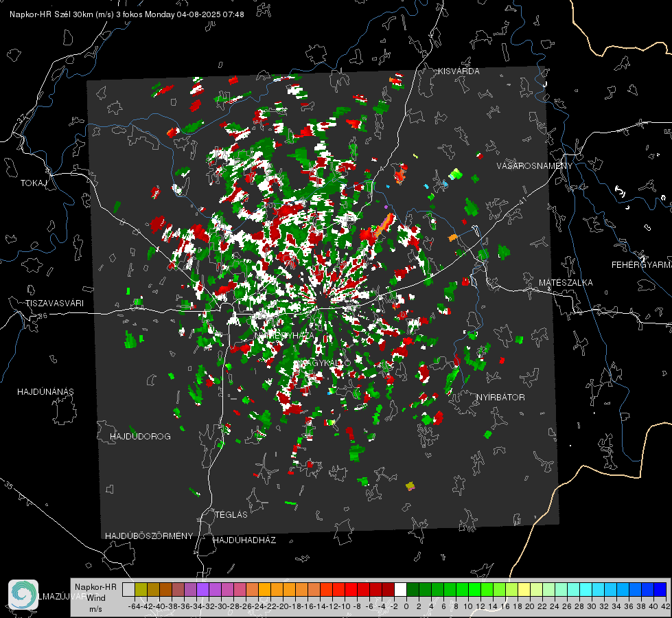The image size is (672, 618).
Task: Click the 'Napkor-HR' legend title
Action: click(x=95, y=587)
